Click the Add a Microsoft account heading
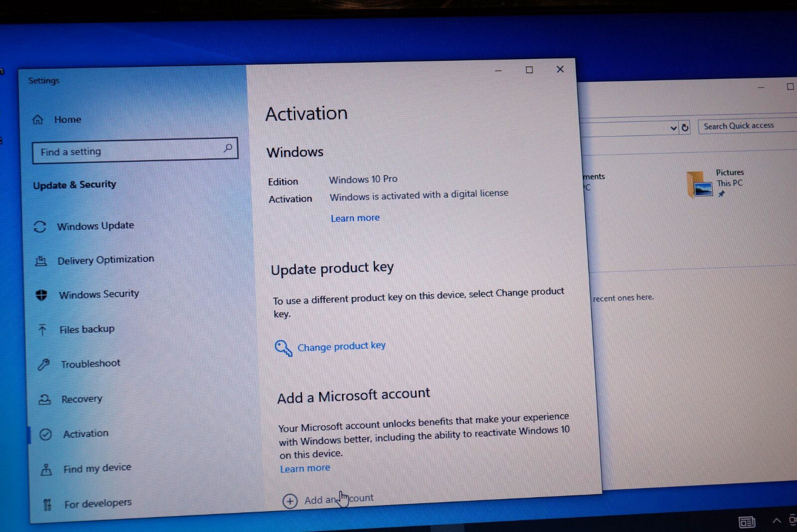This screenshot has height=532, width=797. pyautogui.click(x=354, y=396)
